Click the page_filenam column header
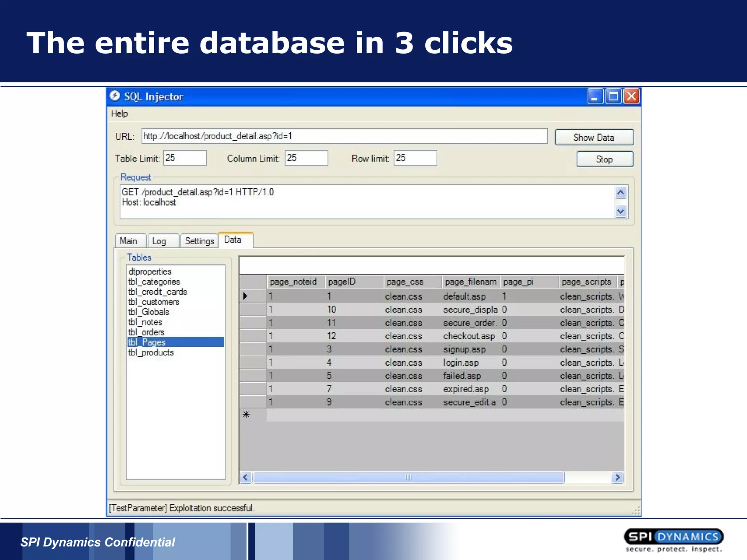 click(471, 282)
